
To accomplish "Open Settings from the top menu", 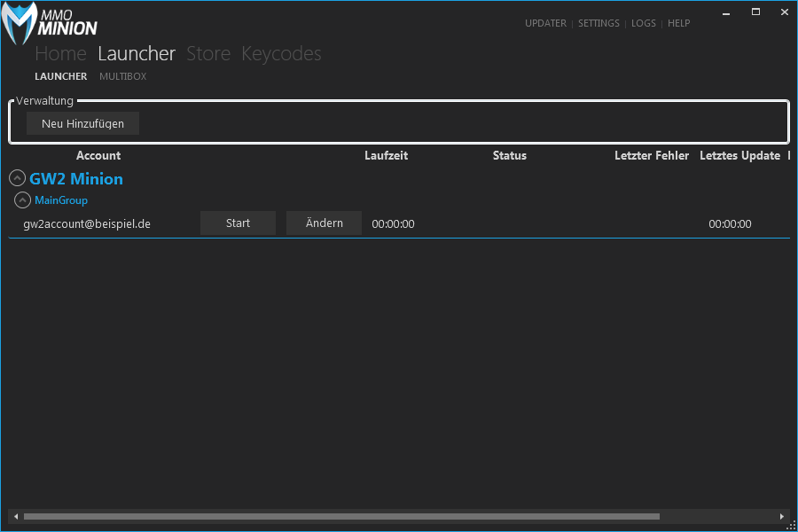I will (x=598, y=23).
